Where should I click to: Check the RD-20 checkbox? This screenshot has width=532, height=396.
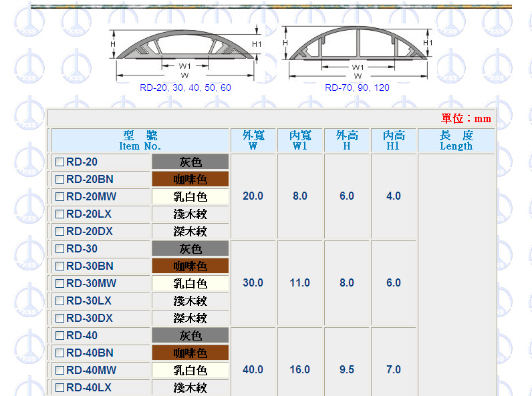59,162
